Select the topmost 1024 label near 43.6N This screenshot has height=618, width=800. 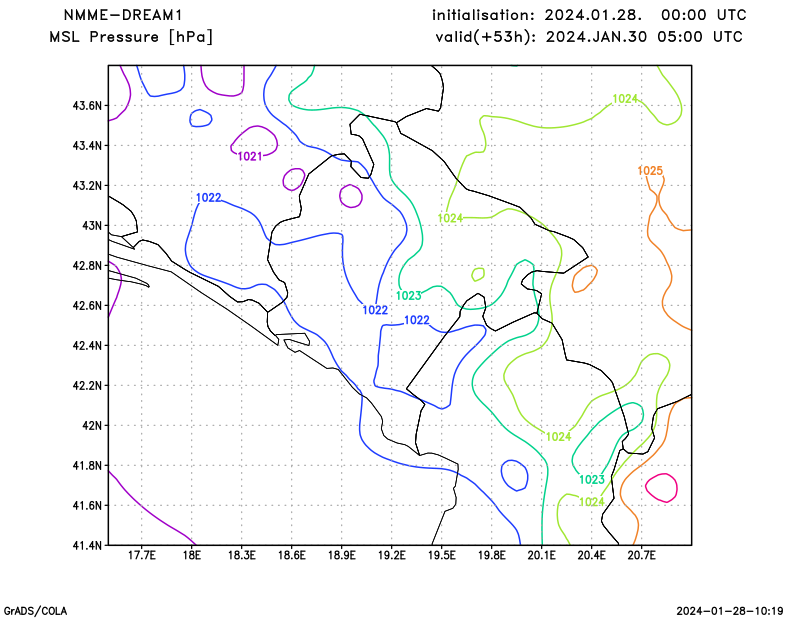(624, 99)
